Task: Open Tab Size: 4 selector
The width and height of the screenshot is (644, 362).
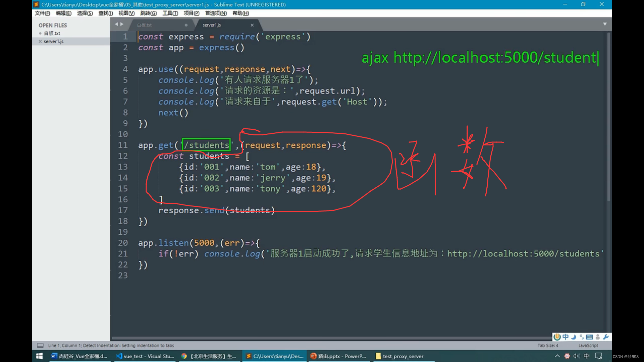Action: tap(548, 345)
